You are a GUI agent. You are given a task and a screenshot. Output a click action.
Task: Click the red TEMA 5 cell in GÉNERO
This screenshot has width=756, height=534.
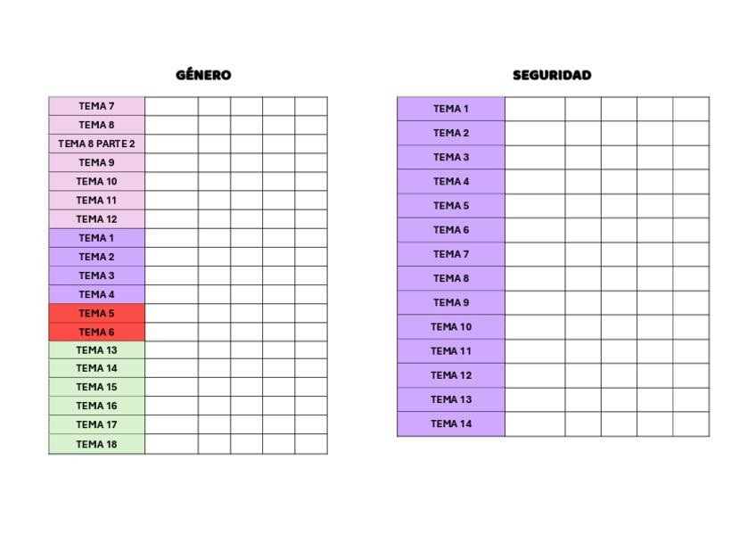coord(96,313)
